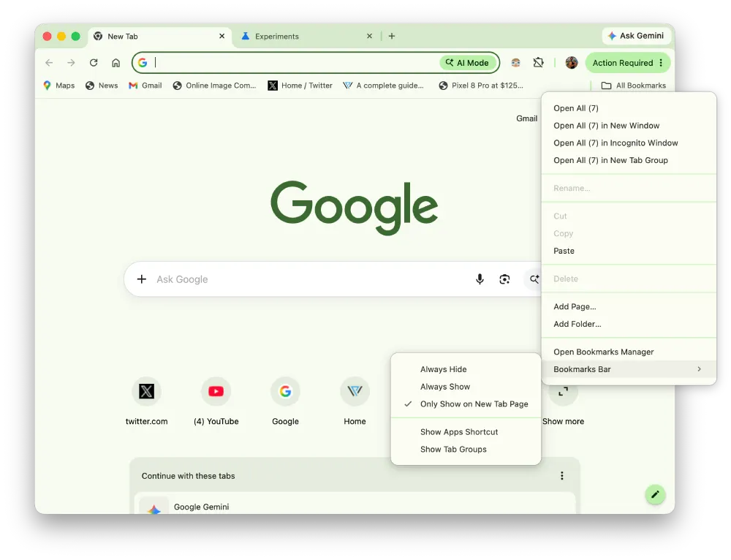Open the All Bookmarks folder
This screenshot has height=560, width=731.
[634, 86]
